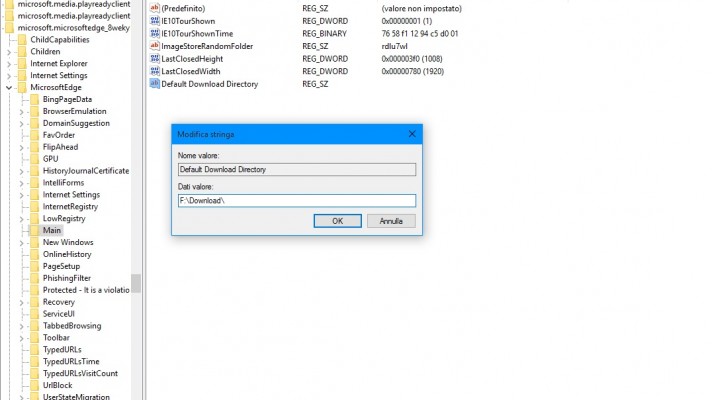Expand the DomainSuggestion node
This screenshot has width=712, height=400.
pyautogui.click(x=21, y=123)
